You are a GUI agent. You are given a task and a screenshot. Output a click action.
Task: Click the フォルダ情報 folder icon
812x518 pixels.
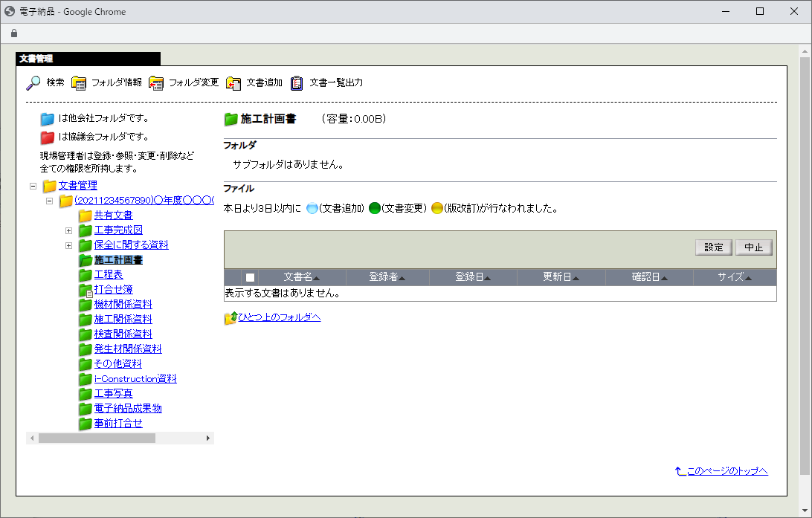79,82
